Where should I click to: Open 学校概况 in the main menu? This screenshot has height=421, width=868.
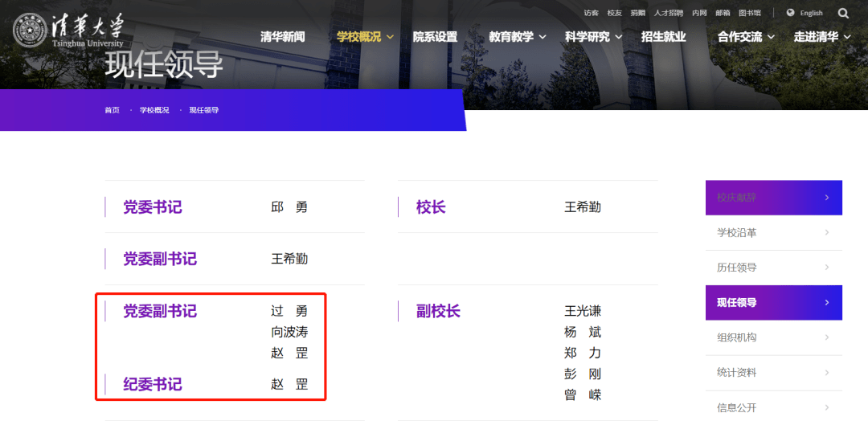(x=358, y=37)
